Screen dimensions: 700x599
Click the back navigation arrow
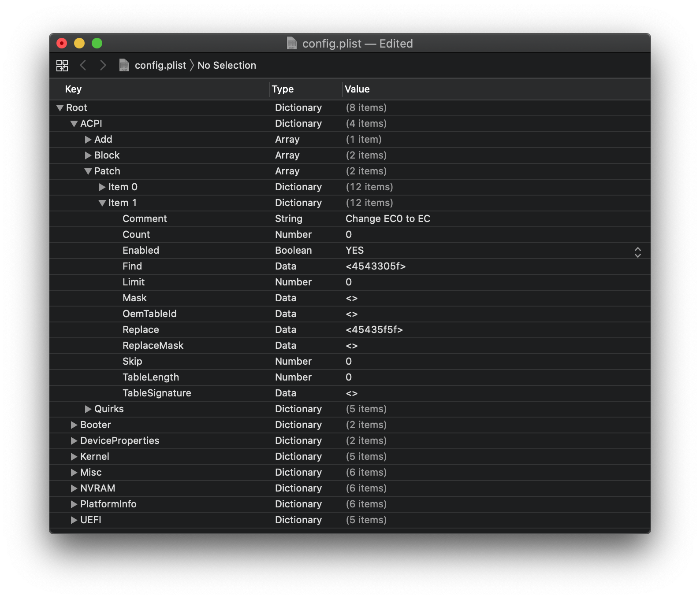click(83, 66)
